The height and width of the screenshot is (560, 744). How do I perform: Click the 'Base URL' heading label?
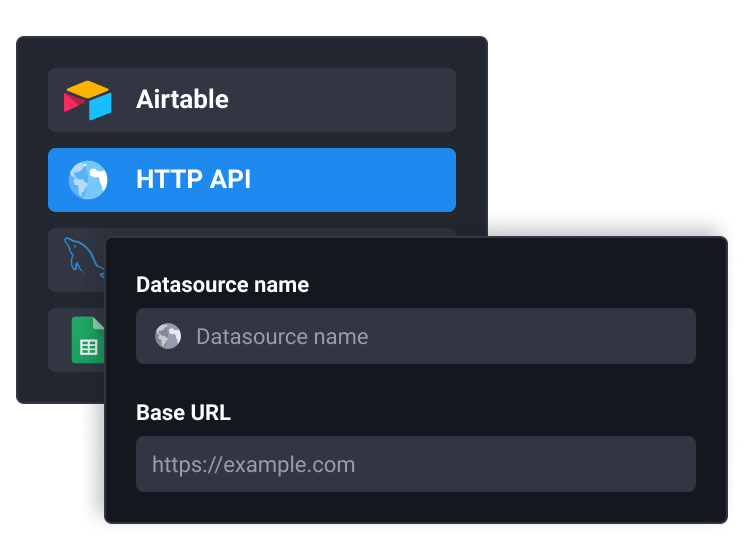point(183,412)
